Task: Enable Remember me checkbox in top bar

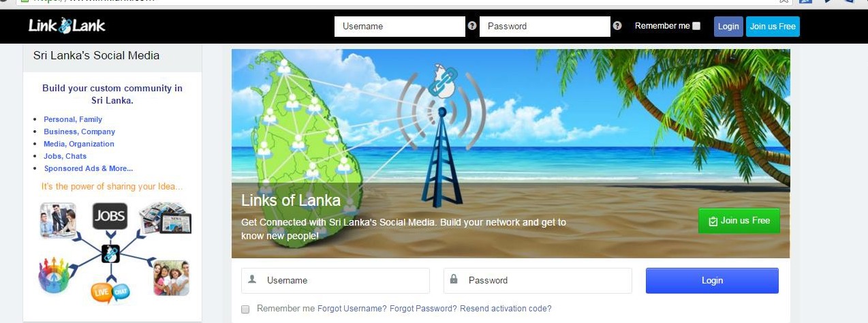Action: coord(696,26)
